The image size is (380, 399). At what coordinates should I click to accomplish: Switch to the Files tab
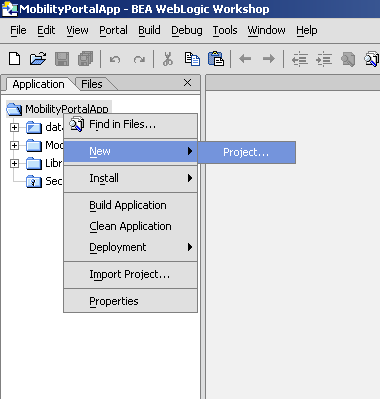92,84
